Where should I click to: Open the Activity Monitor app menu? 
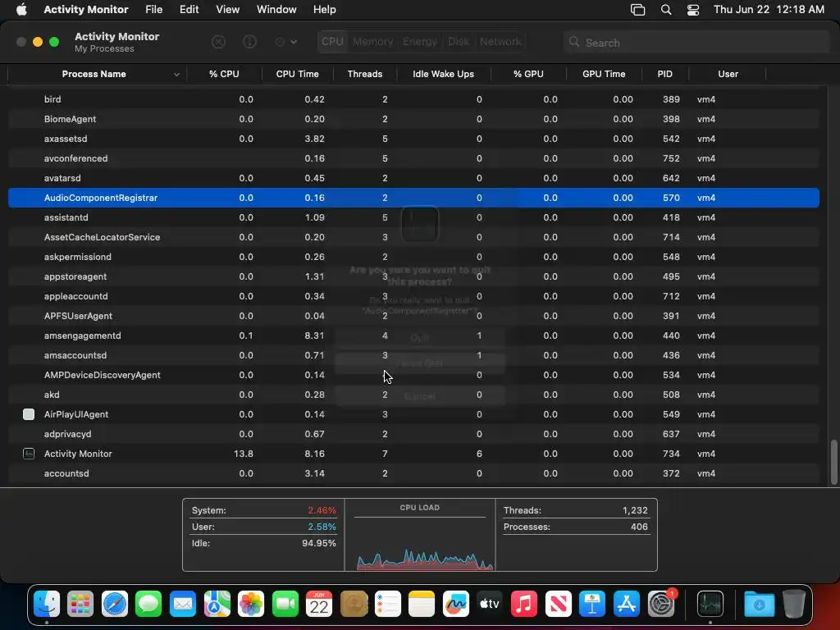click(85, 10)
